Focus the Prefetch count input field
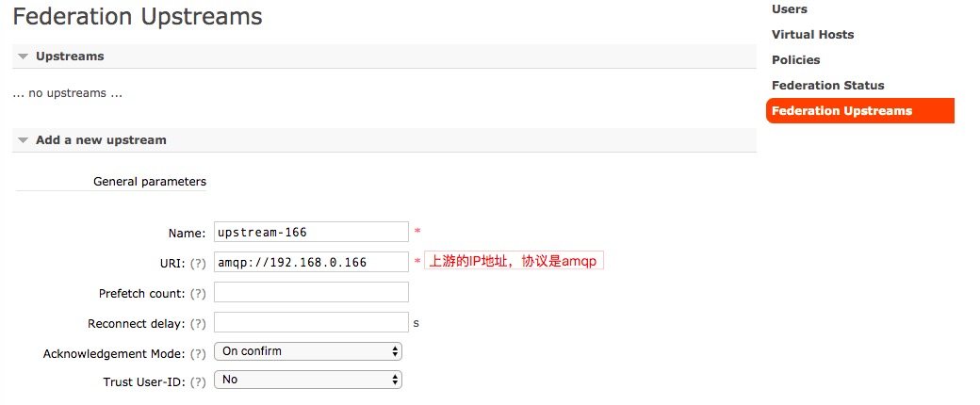Image resolution: width=980 pixels, height=405 pixels. [311, 292]
